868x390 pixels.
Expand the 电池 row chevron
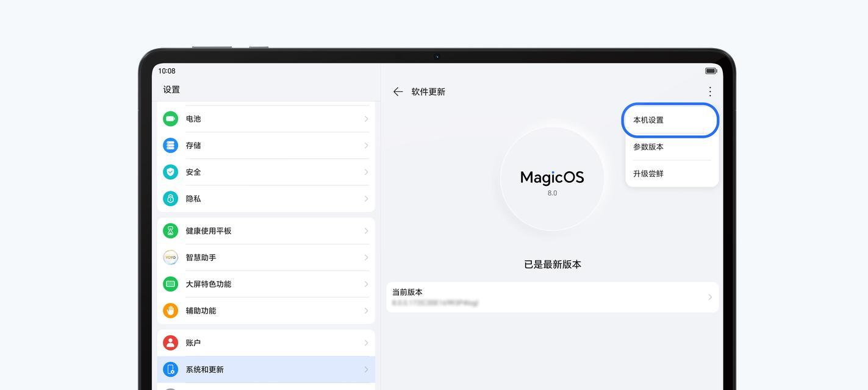point(366,119)
